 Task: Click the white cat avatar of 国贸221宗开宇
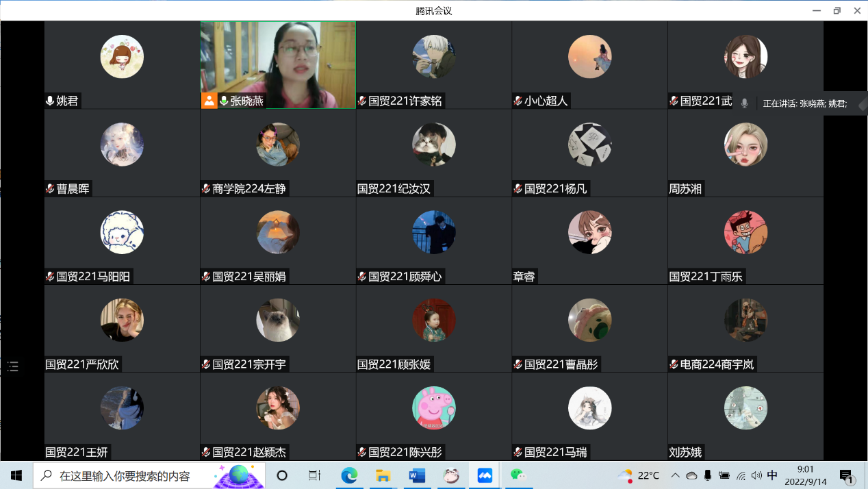(278, 320)
